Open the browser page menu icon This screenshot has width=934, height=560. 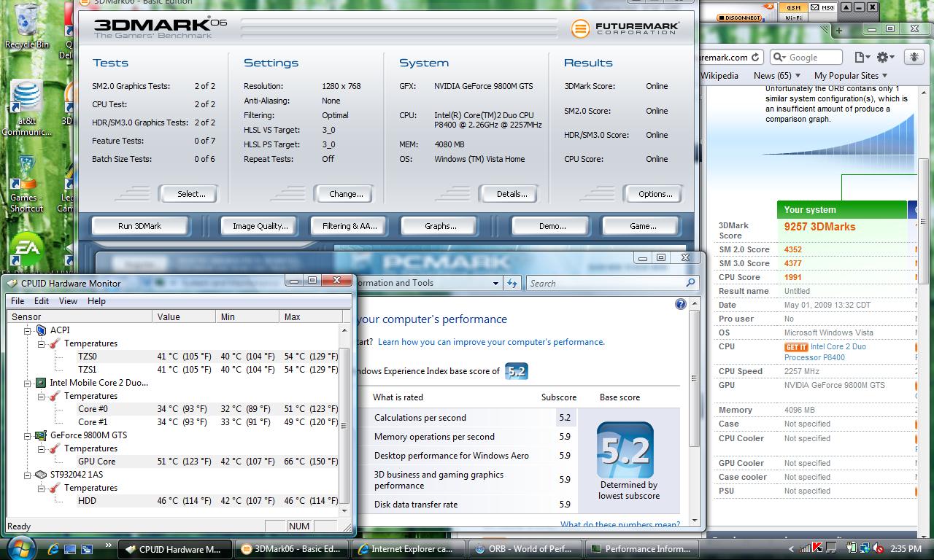pyautogui.click(x=862, y=57)
